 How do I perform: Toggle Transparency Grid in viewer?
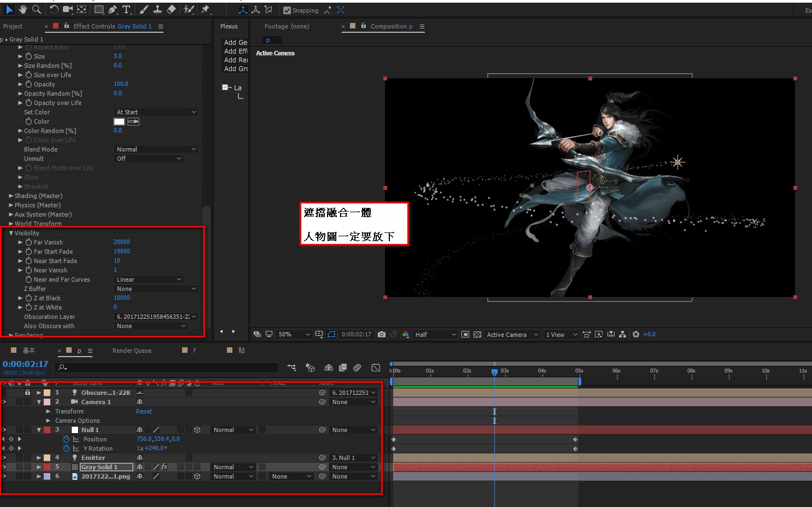(477, 334)
